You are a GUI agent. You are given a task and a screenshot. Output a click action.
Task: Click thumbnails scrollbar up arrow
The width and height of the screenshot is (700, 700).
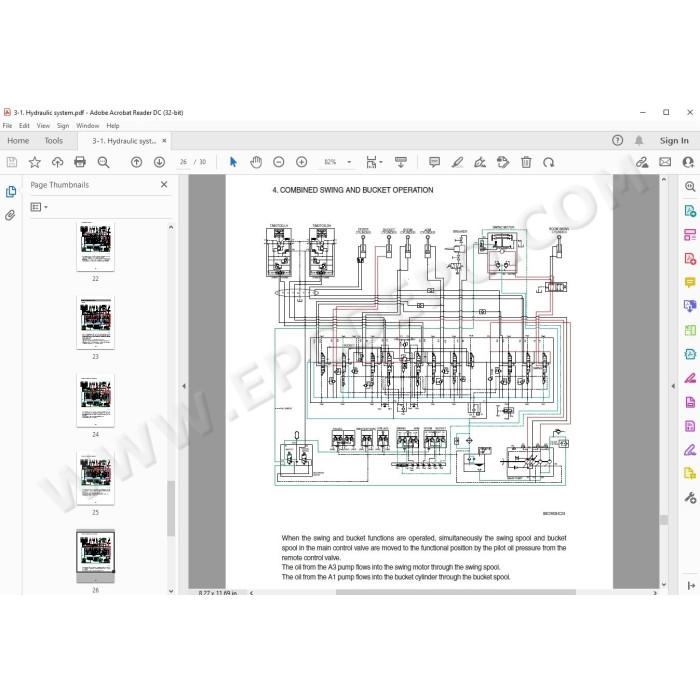pos(171,227)
